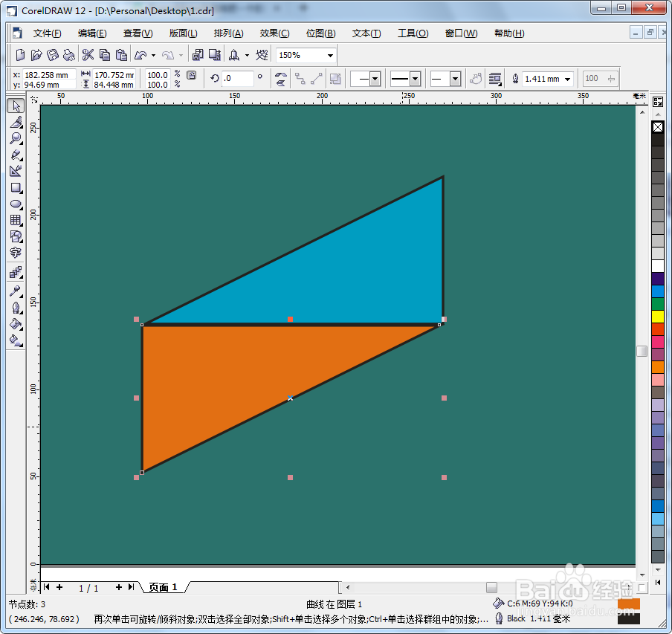This screenshot has height=634, width=672.
Task: Toggle the nonproportional scaling lock
Action: pyautogui.click(x=192, y=75)
